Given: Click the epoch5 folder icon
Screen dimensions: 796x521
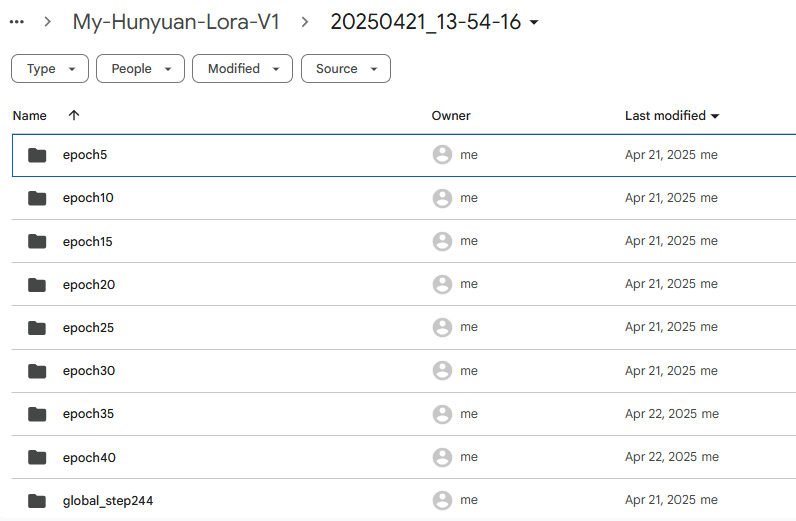Looking at the screenshot, I should click(37, 155).
